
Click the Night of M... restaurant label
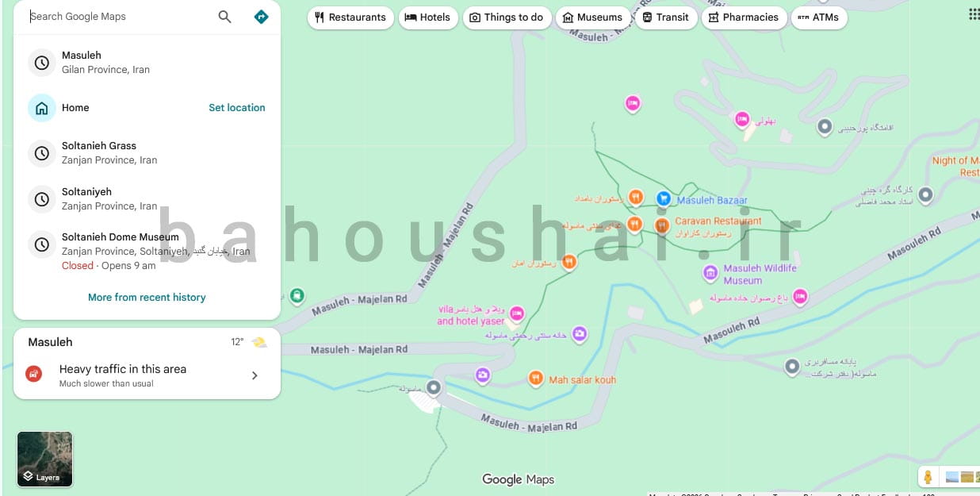click(x=955, y=166)
